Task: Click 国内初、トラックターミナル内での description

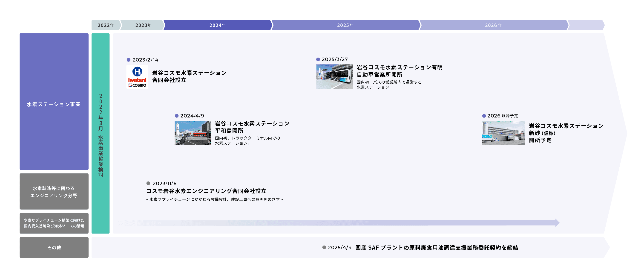Action: 247,140
